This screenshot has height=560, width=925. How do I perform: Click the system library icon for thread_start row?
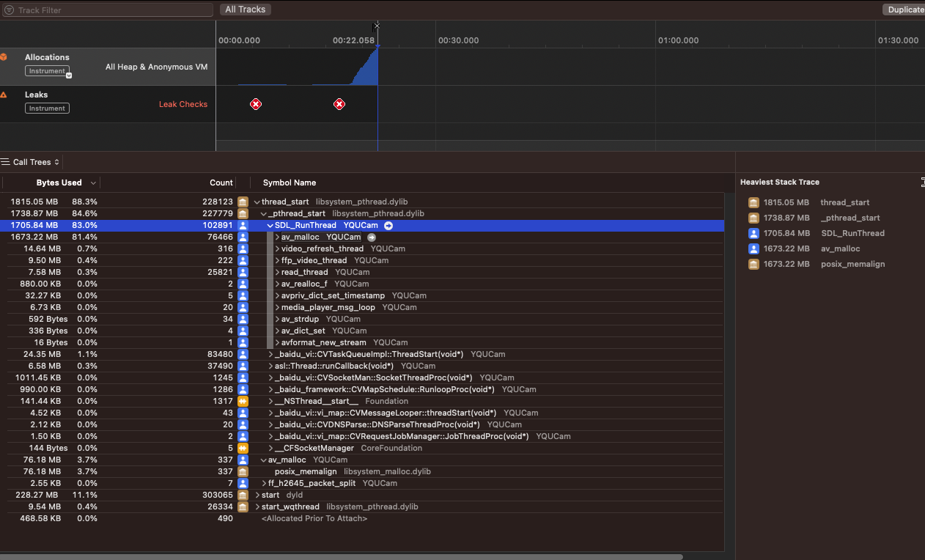coord(243,202)
